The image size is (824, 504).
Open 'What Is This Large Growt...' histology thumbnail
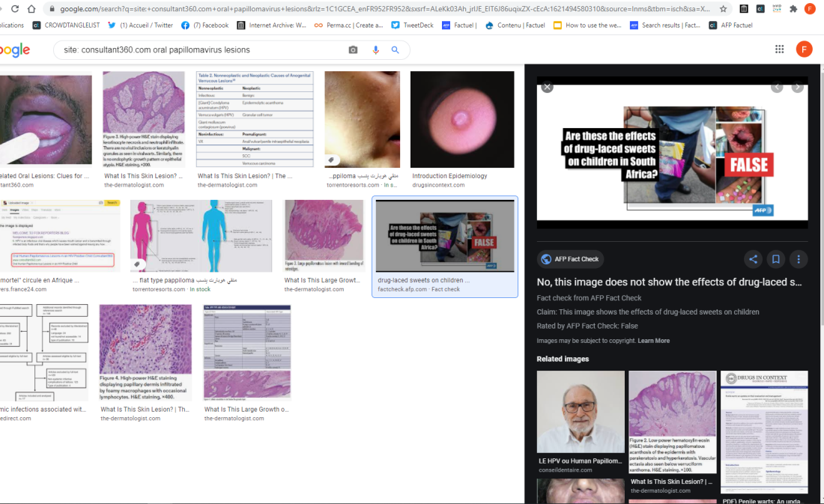(x=324, y=235)
